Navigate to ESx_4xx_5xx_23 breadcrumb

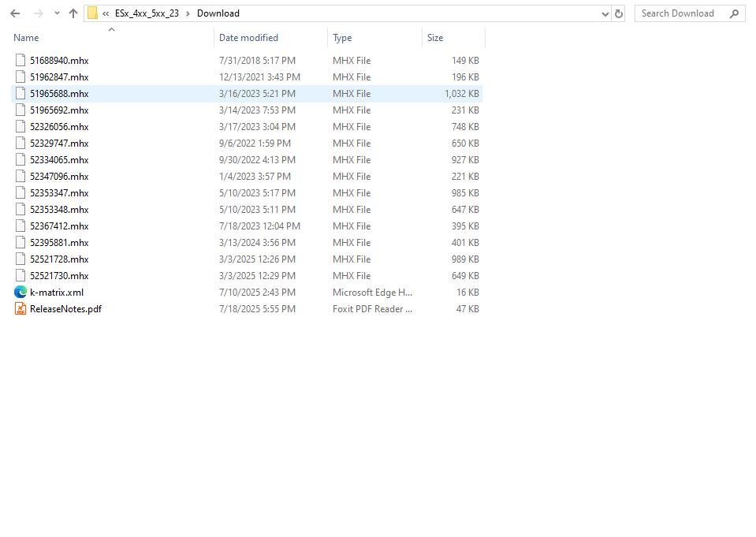tap(147, 13)
